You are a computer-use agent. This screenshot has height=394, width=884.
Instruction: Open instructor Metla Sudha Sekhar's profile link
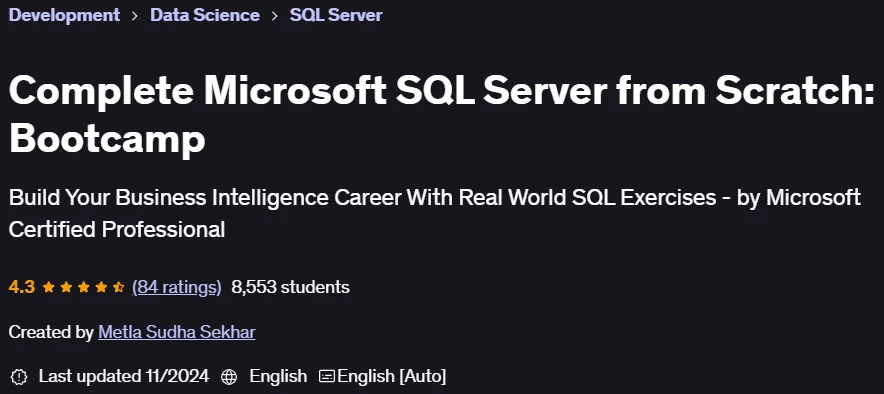[176, 332]
